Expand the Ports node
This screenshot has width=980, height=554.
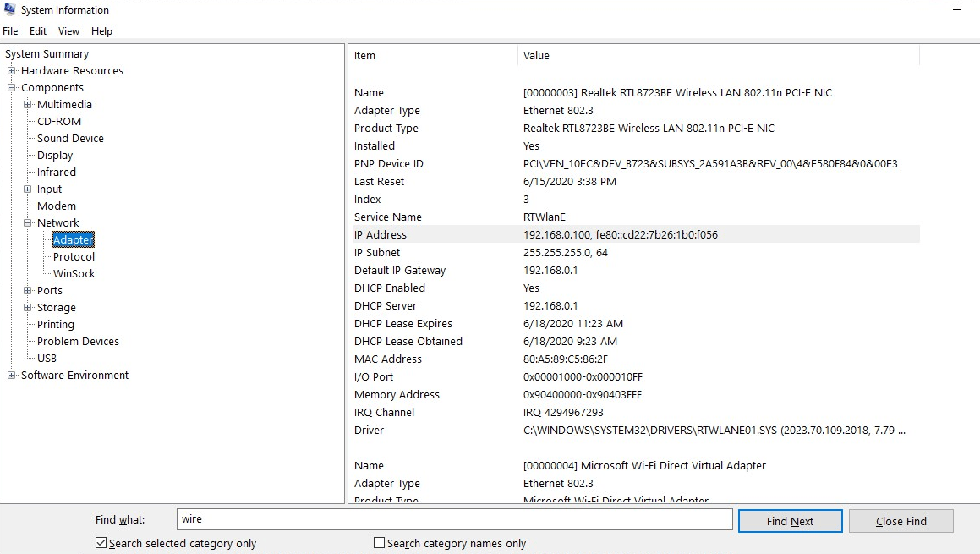(x=28, y=290)
